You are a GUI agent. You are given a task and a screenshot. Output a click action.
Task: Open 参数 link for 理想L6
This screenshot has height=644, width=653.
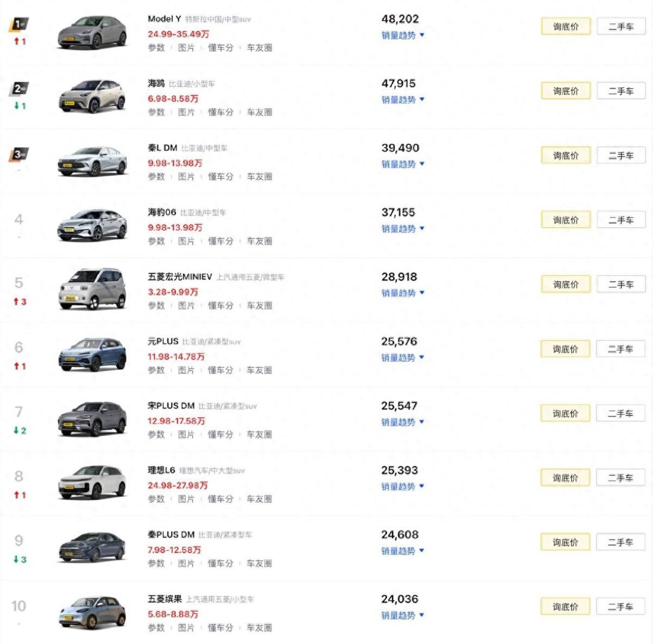point(156,499)
